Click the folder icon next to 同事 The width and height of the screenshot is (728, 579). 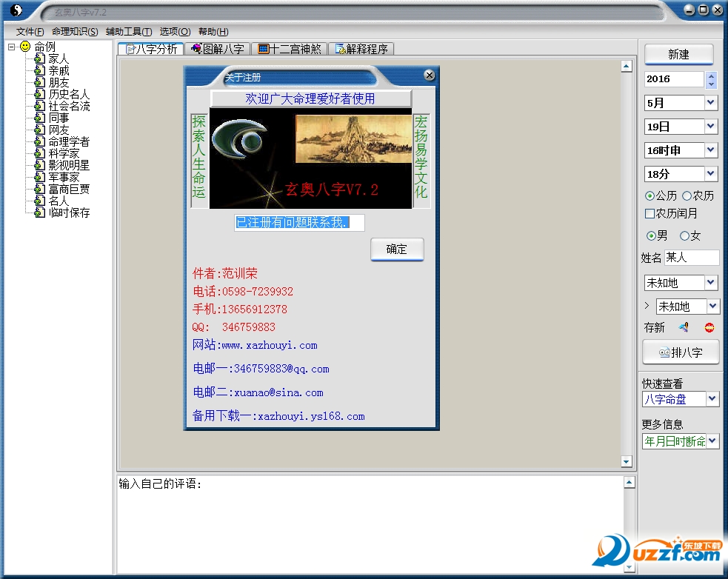40,118
